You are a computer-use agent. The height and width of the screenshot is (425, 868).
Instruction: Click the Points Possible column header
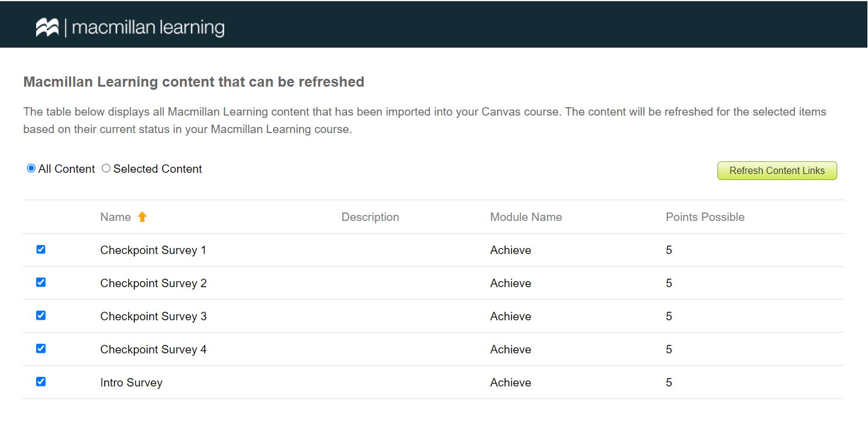(705, 217)
